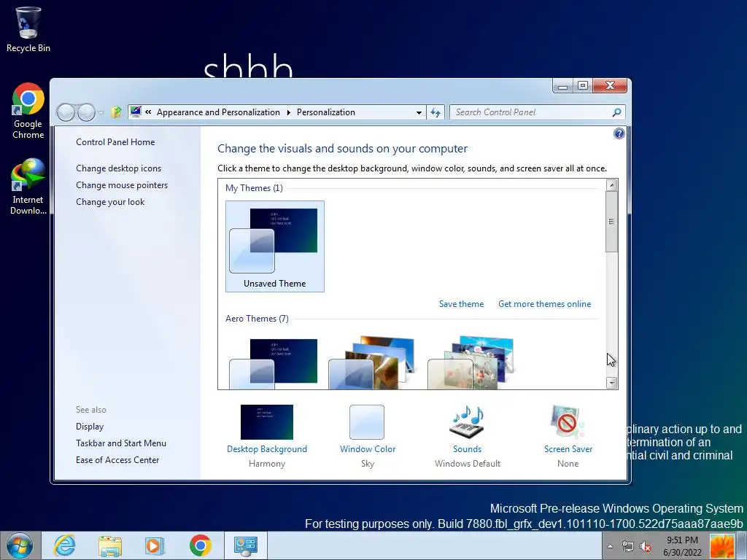Open Taskbar and Start Menu link
This screenshot has height=560, width=747.
click(121, 443)
